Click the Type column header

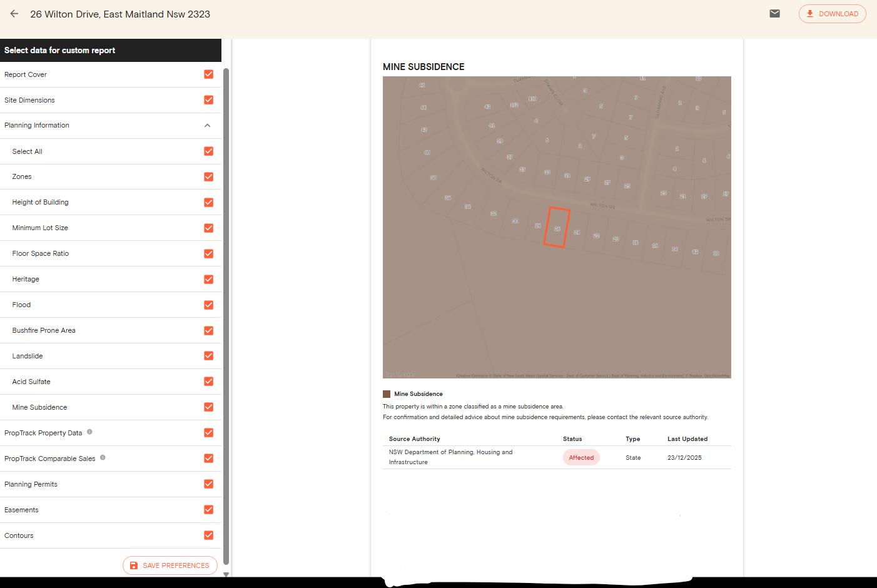point(632,439)
